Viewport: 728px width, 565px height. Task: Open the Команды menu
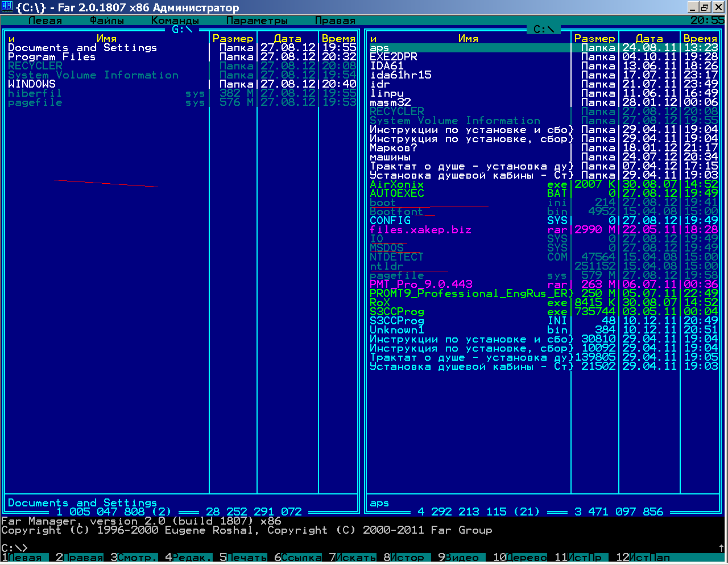(175, 20)
